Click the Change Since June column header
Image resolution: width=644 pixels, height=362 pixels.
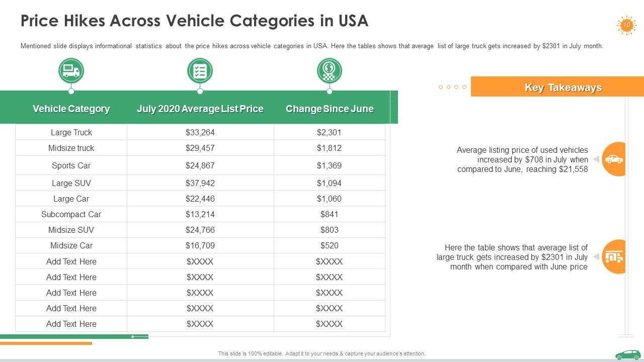[330, 109]
